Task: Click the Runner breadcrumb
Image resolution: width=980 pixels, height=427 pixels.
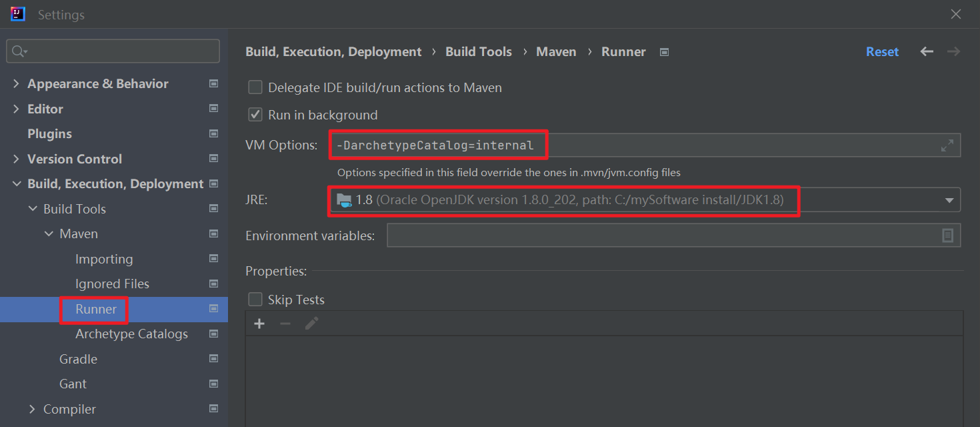Action: point(623,52)
